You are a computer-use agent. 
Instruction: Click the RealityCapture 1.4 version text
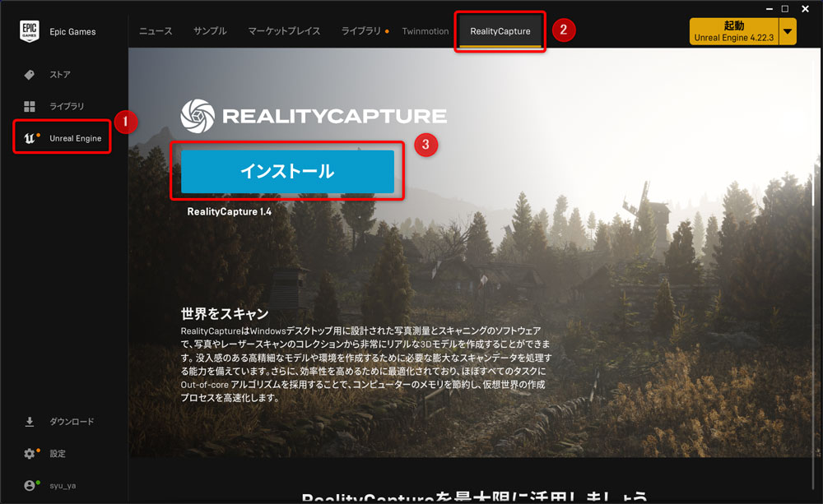point(230,211)
